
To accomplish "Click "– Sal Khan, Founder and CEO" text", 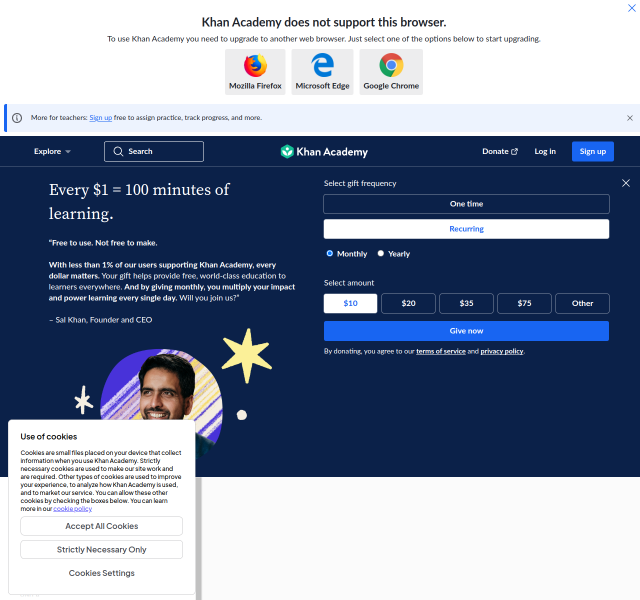I will point(100,320).
